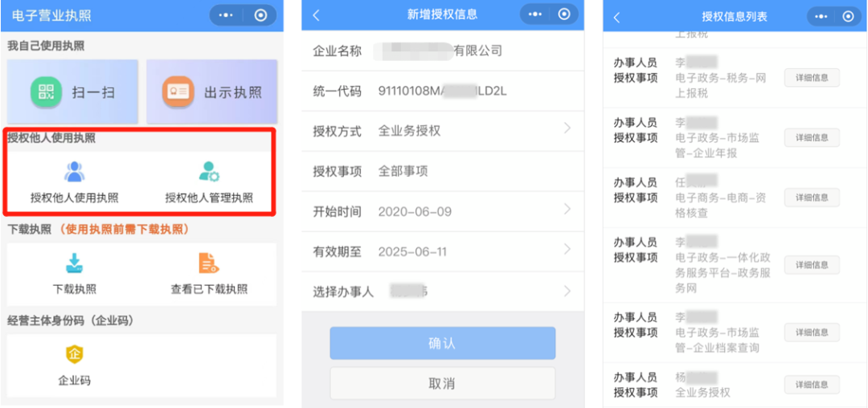Screen dimensions: 868x408
Task: Go back from 授权信息列表 page
Action: click(616, 17)
